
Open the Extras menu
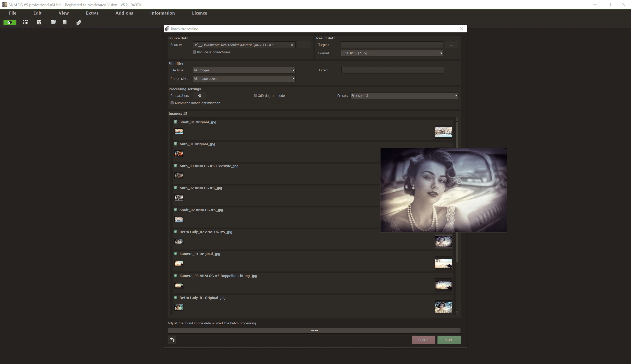click(x=92, y=13)
